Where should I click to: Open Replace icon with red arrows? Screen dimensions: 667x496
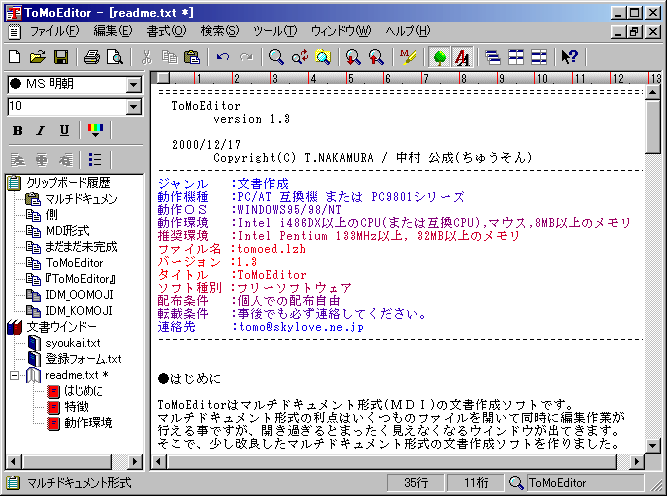[x=300, y=57]
